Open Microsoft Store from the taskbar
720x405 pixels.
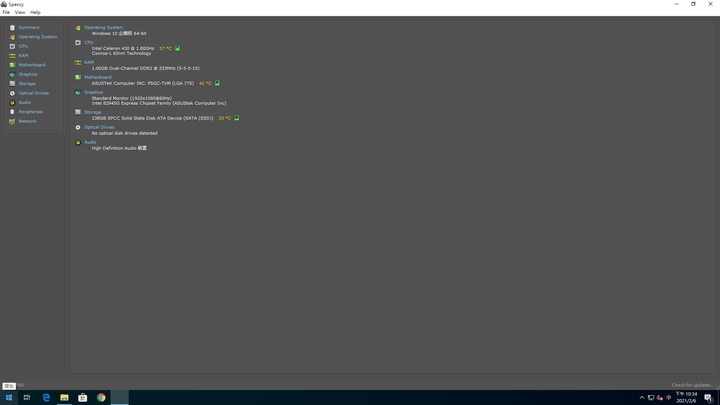click(83, 398)
